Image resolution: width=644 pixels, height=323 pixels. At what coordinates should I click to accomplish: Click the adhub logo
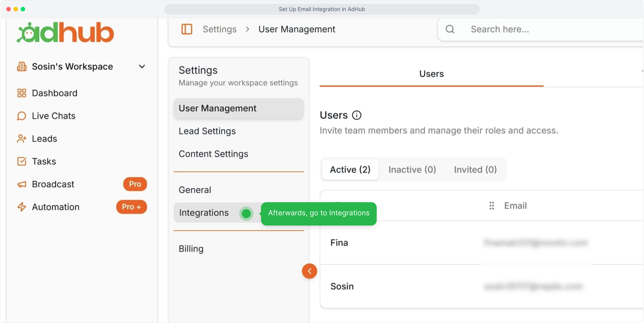pyautogui.click(x=65, y=32)
